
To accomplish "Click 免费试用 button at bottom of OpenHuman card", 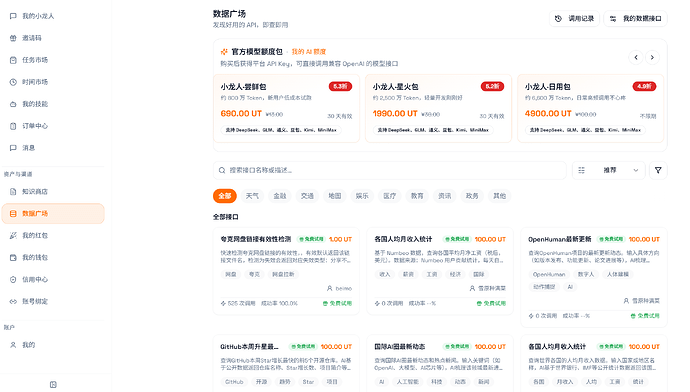I will click(x=645, y=316).
